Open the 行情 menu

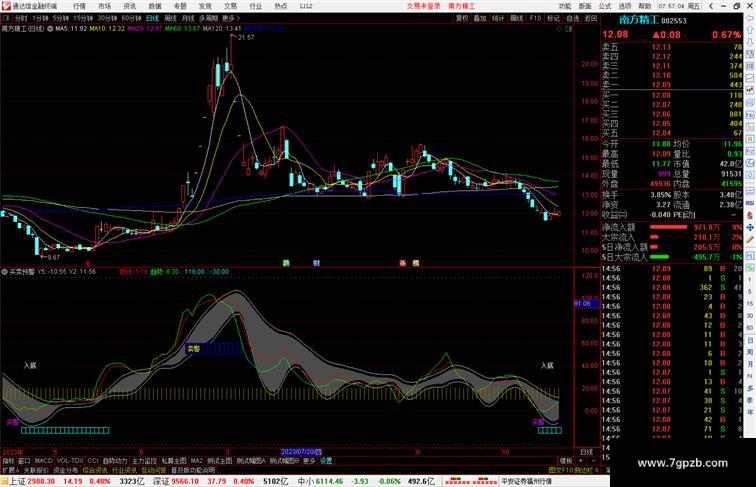point(79,6)
